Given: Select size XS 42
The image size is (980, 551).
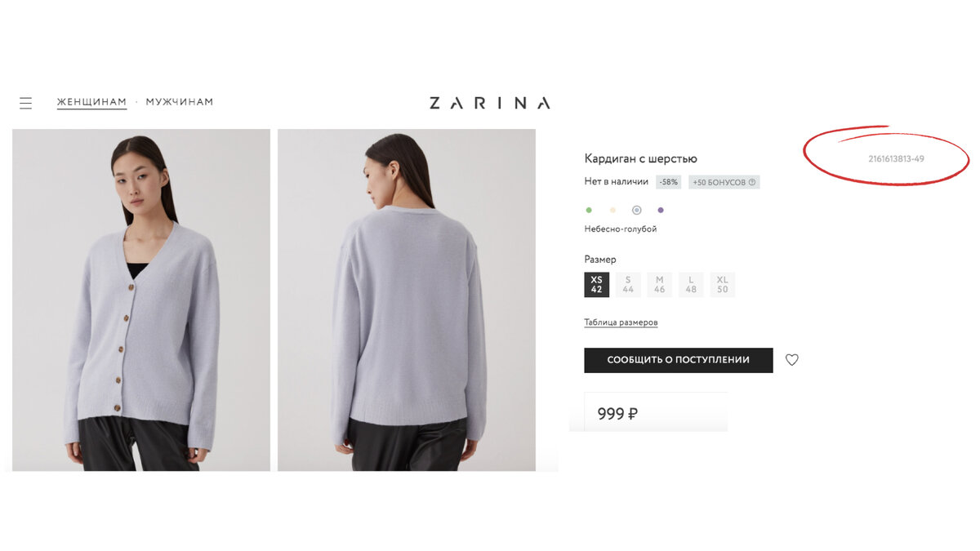Looking at the screenshot, I should 597,284.
